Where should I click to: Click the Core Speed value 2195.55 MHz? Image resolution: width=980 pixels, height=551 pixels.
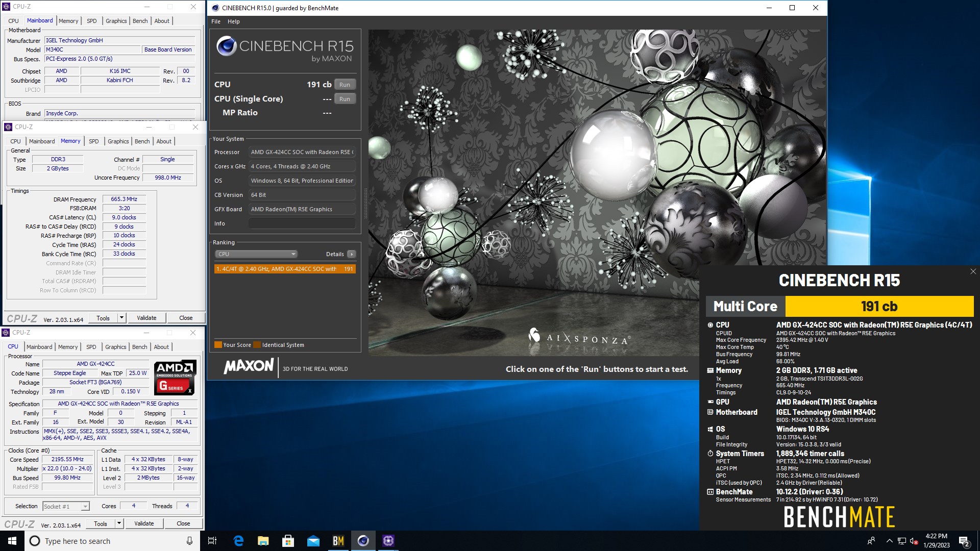[x=67, y=460]
